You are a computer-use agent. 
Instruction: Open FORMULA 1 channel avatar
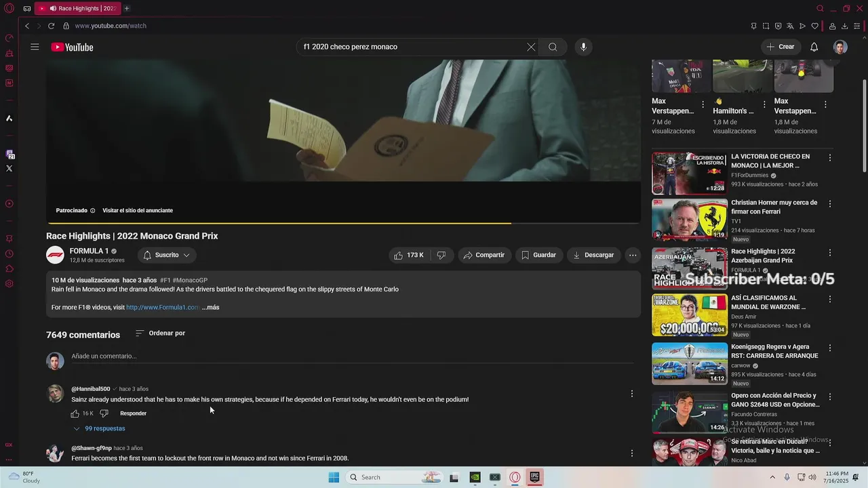55,255
